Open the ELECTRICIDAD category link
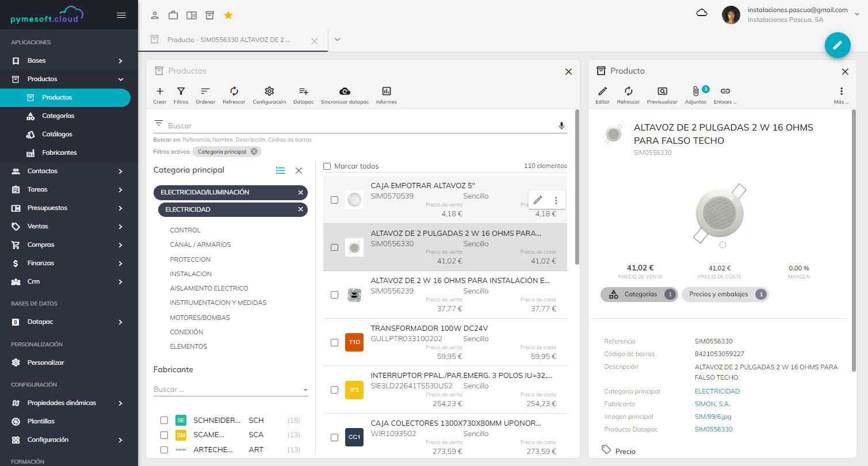This screenshot has width=868, height=466. [717, 391]
